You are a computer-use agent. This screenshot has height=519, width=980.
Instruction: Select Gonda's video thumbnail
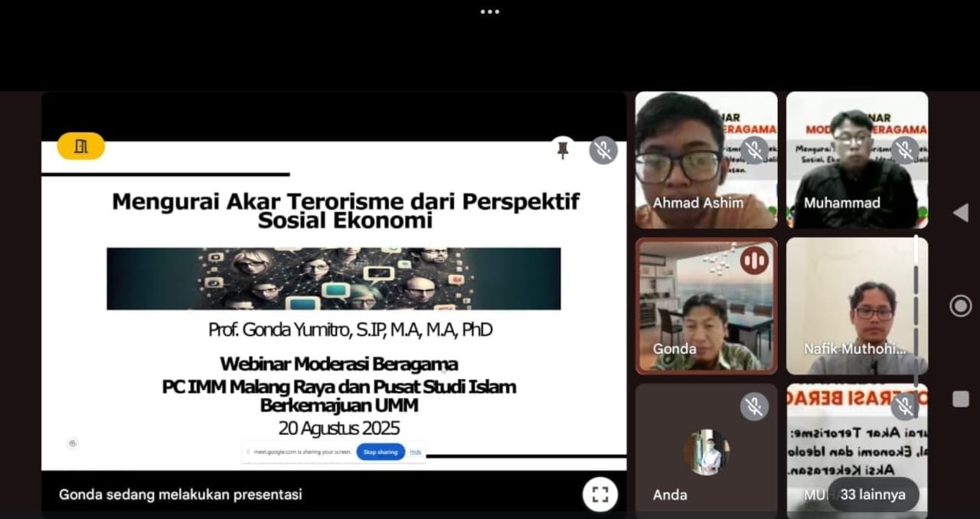(x=706, y=305)
